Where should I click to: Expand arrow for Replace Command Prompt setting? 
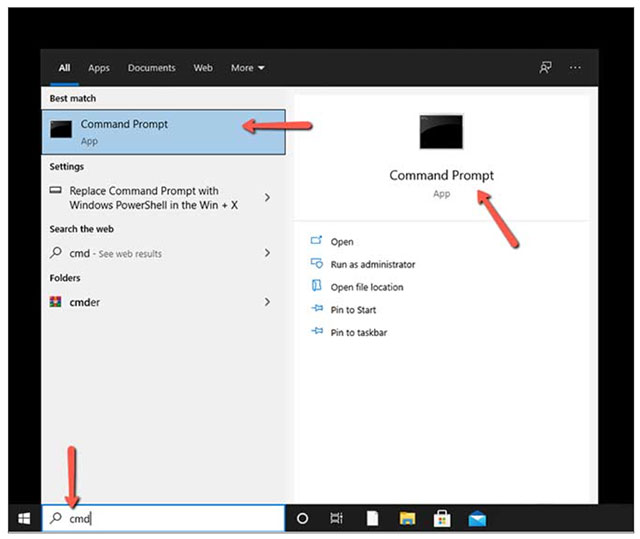(267, 197)
